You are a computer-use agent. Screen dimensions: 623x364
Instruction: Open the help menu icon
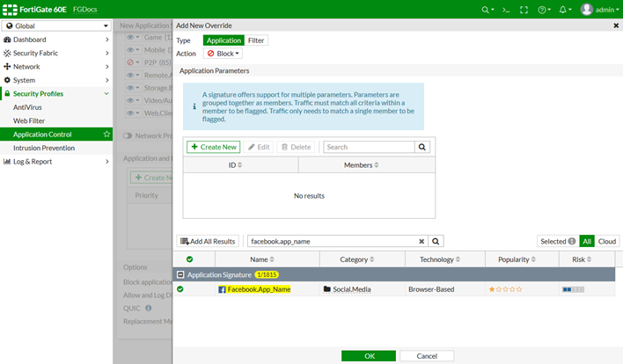click(543, 10)
